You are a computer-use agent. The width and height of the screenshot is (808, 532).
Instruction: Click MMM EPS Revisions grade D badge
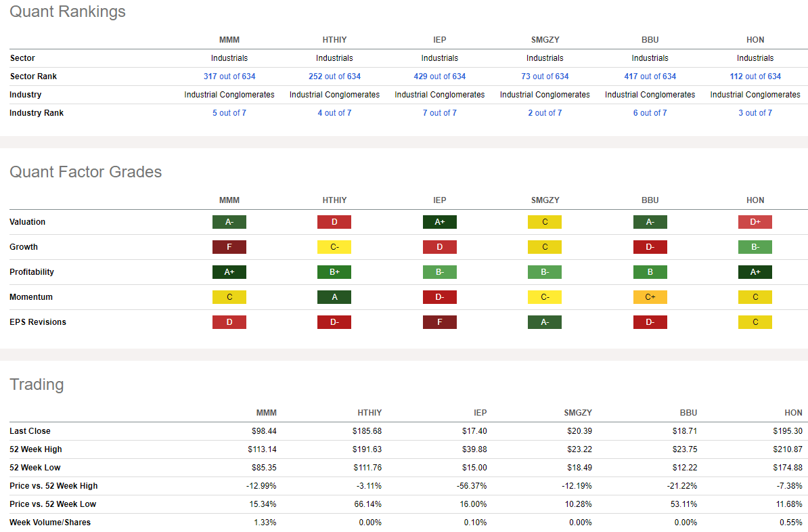pyautogui.click(x=229, y=322)
